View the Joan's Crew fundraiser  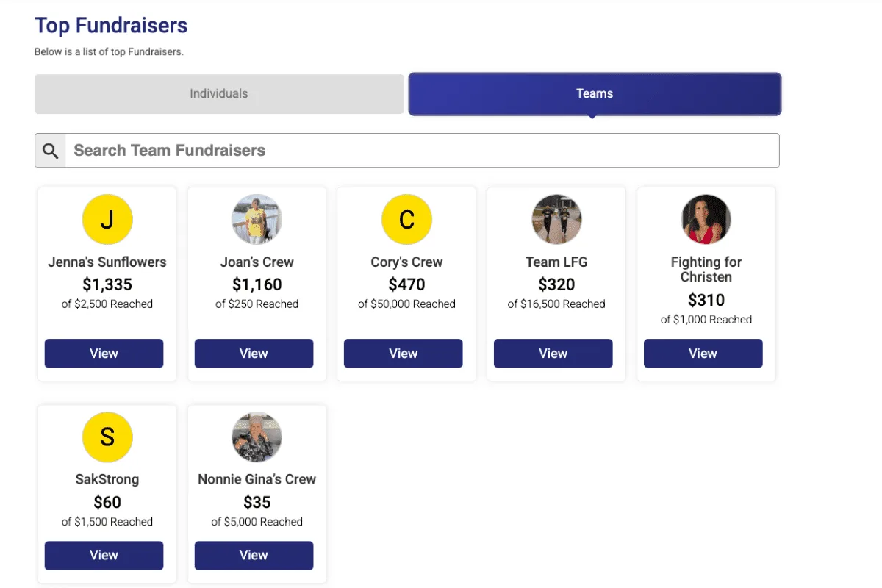254,354
